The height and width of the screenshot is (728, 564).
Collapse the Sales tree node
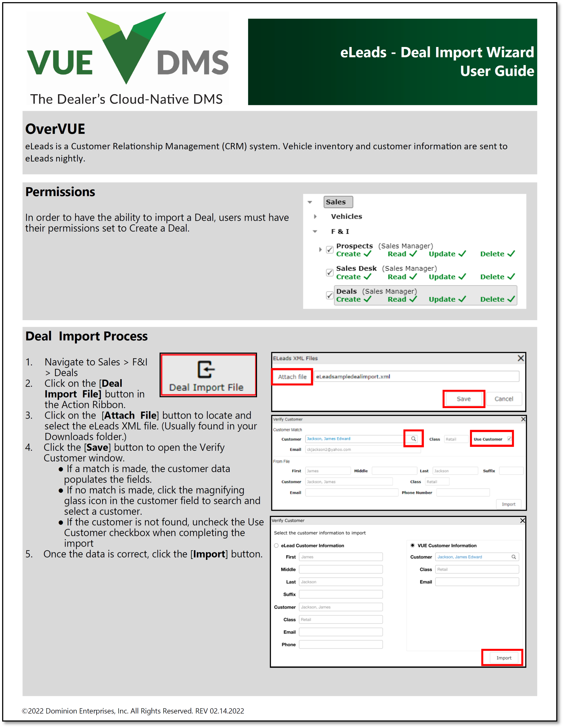(310, 202)
